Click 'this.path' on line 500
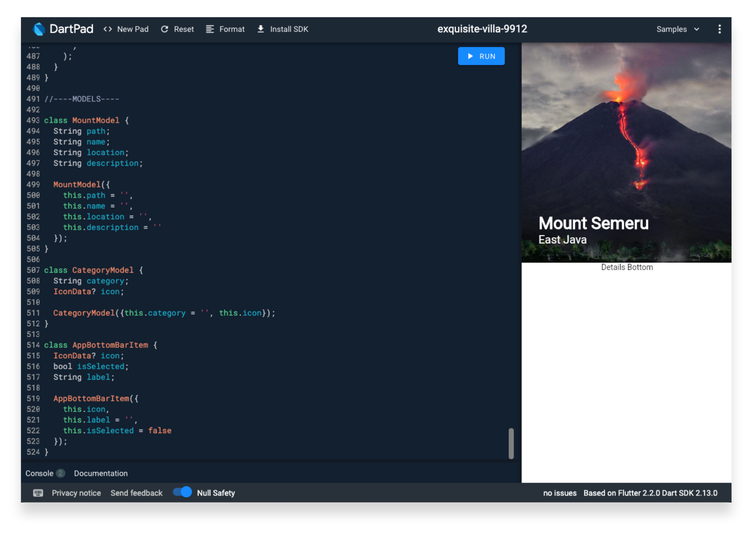 pos(84,195)
